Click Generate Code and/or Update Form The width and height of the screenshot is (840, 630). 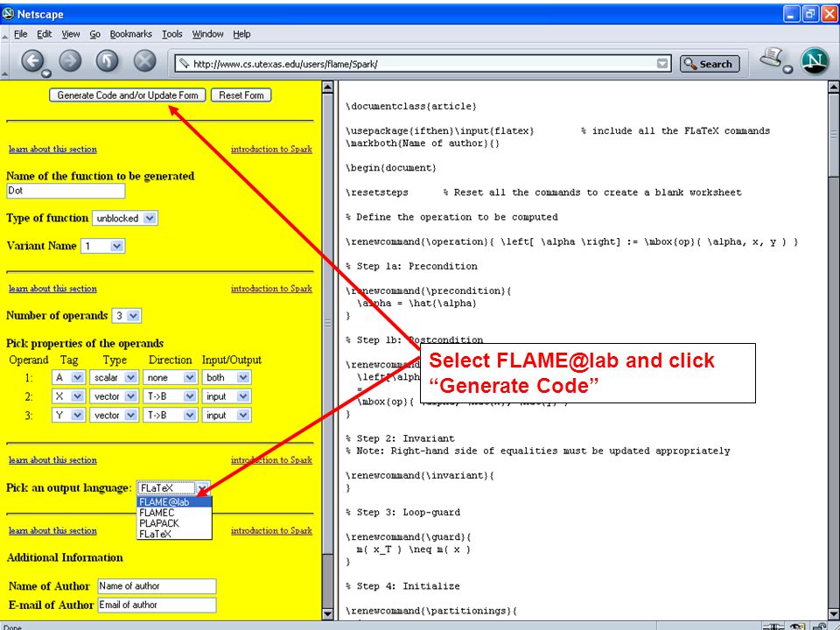[x=128, y=95]
